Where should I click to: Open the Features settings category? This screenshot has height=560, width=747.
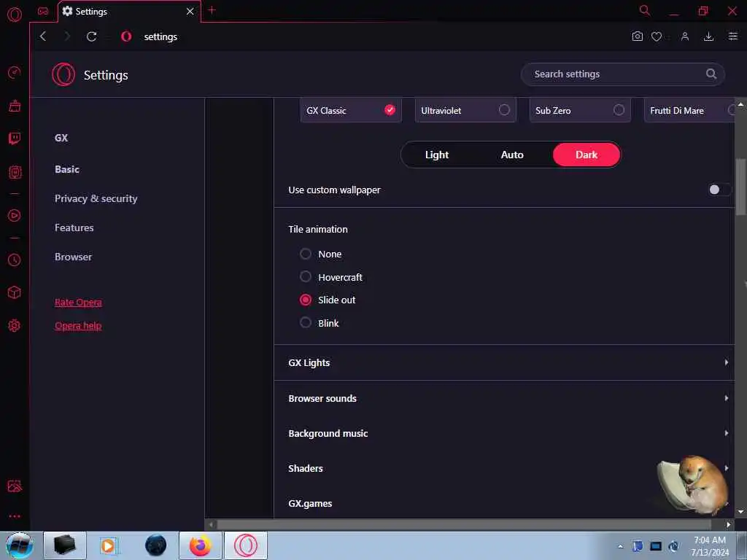[x=74, y=227]
